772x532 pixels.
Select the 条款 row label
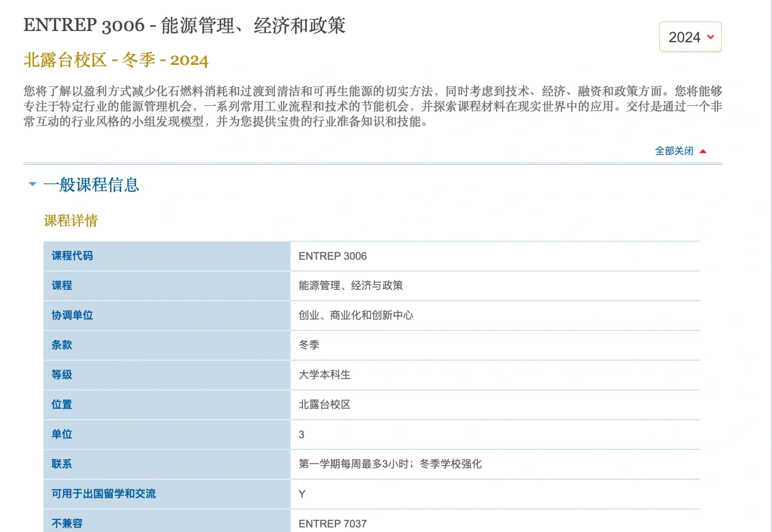pyautogui.click(x=62, y=345)
